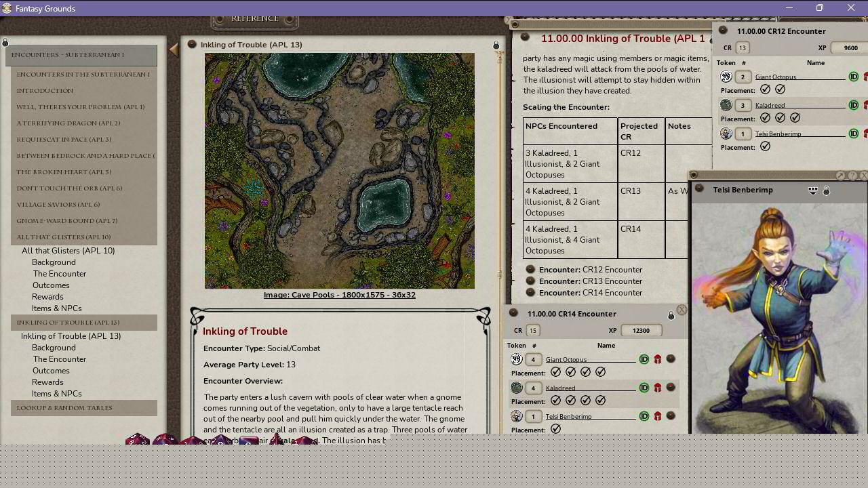Image resolution: width=868 pixels, height=488 pixels.
Task: Open Outcomes under Inkling of Trouble (APL 13)
Action: (51, 370)
